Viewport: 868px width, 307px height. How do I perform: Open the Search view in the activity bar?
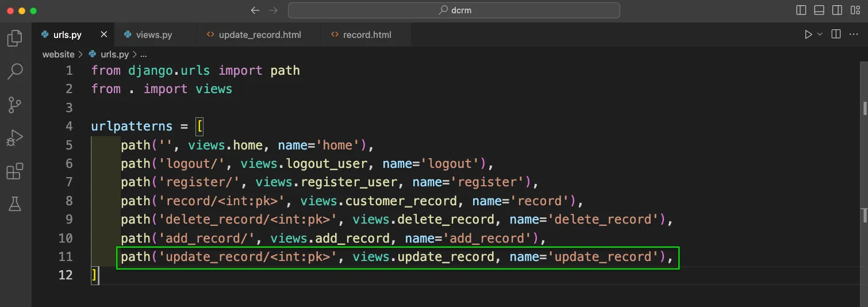pyautogui.click(x=14, y=71)
